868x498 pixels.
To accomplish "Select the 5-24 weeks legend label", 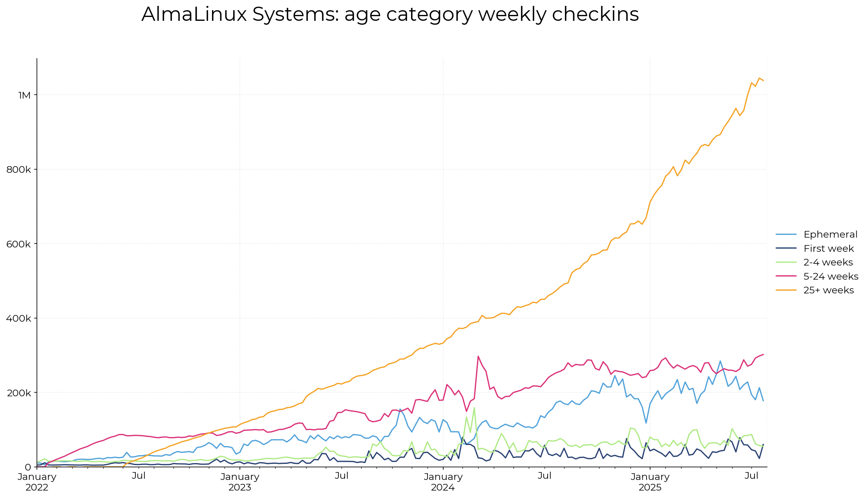I will [831, 276].
